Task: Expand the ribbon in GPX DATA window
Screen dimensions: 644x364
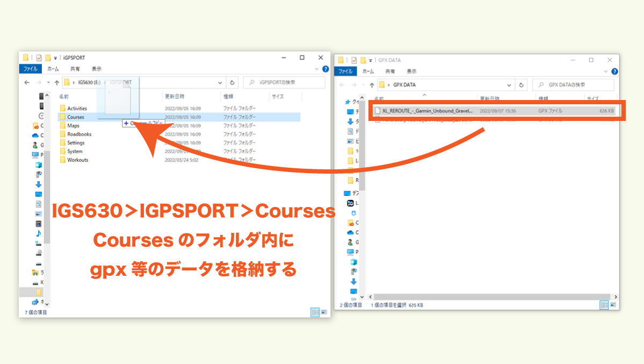Action: tap(606, 72)
